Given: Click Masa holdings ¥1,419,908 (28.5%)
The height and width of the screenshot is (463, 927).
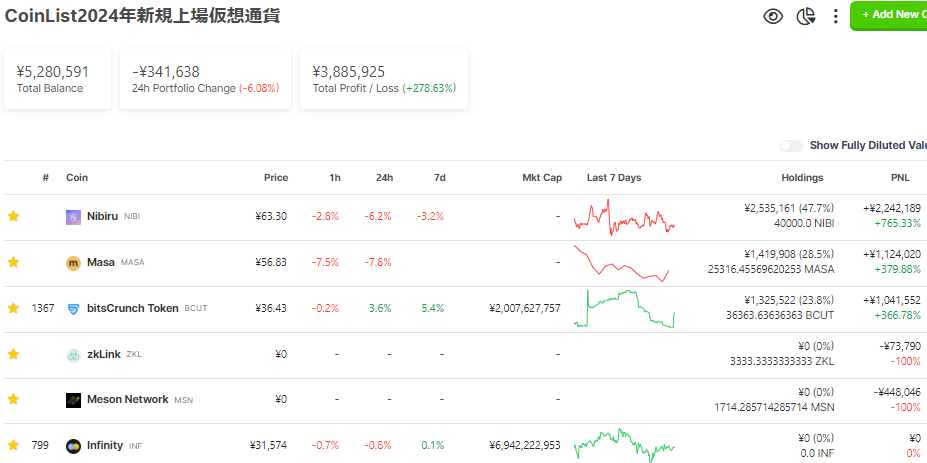Looking at the screenshot, I should 789,254.
